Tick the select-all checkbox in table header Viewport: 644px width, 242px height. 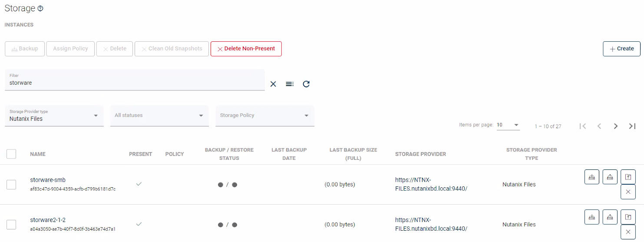pos(11,154)
